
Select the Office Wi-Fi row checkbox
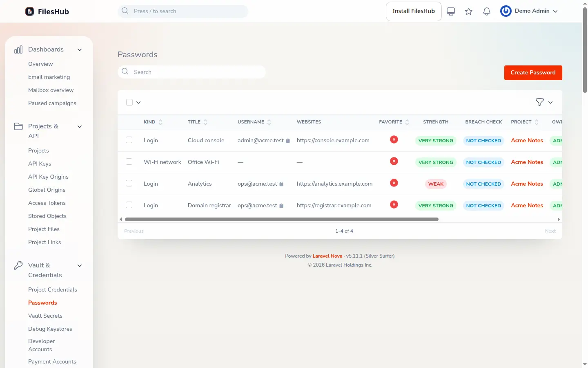129,162
